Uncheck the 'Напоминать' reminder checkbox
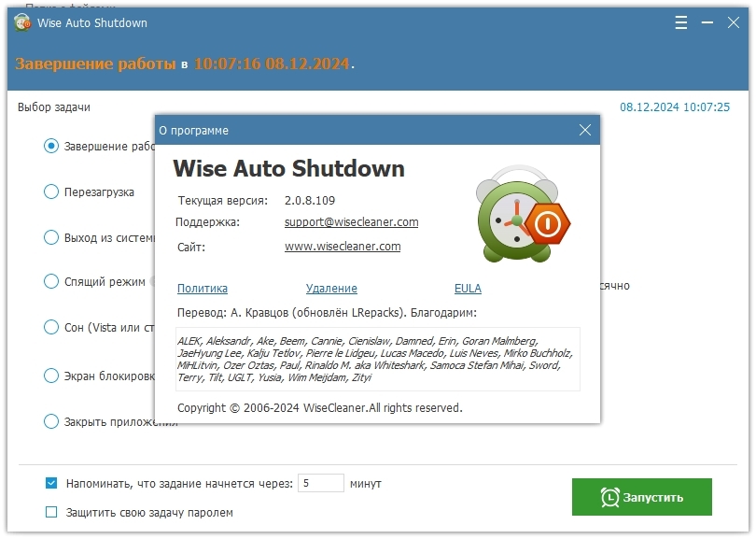756x539 pixels. pyautogui.click(x=51, y=483)
